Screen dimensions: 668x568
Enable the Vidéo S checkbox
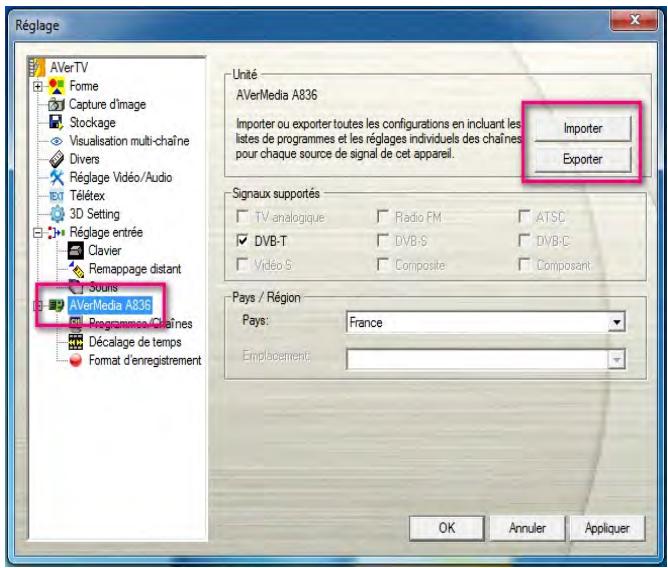242,265
